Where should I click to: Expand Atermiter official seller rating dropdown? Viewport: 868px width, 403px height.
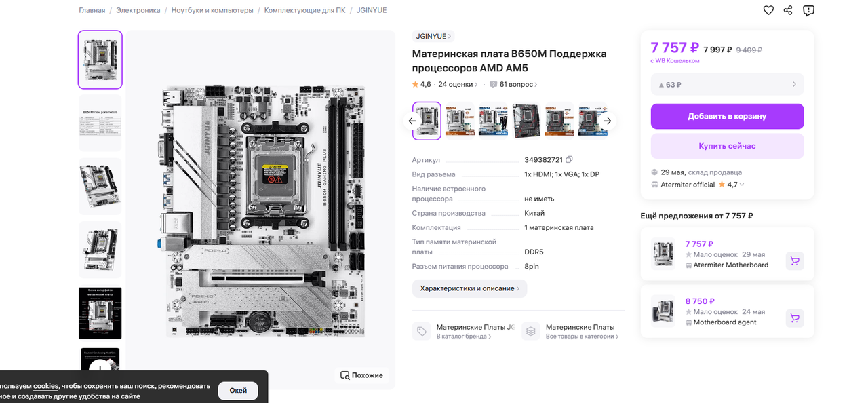742,185
